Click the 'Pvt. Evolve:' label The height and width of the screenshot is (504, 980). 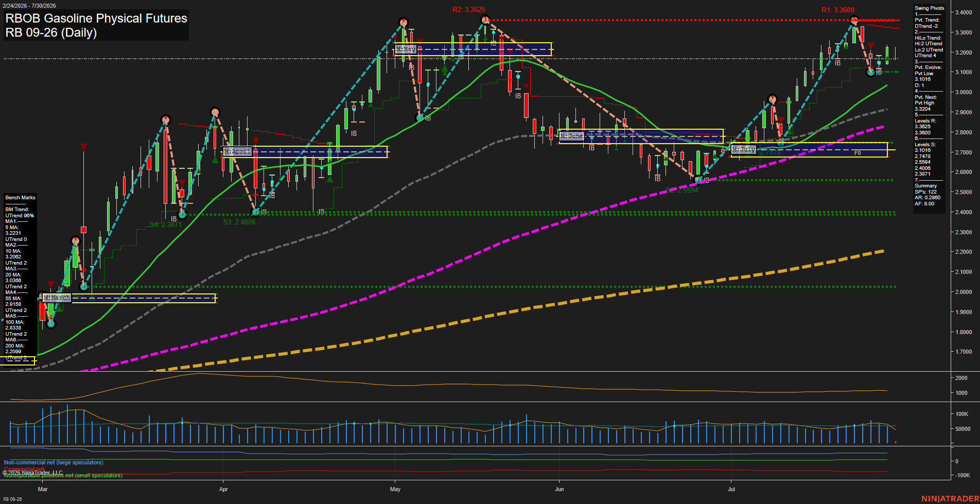tap(928, 67)
